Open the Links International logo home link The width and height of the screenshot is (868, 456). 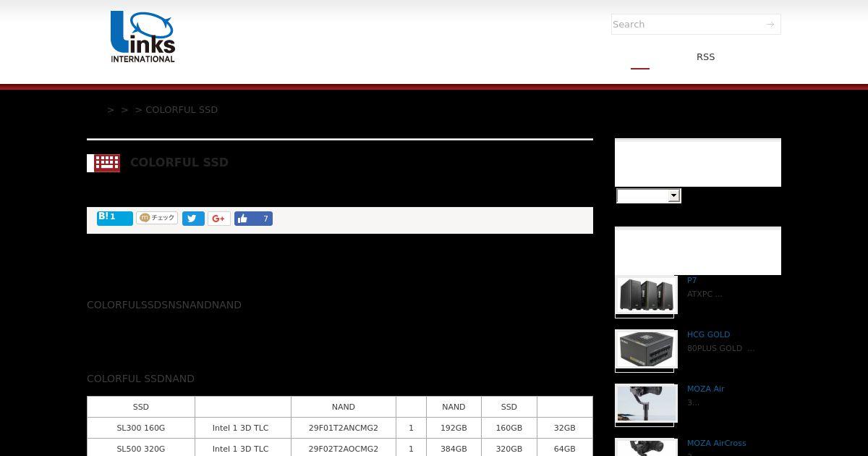point(142,37)
